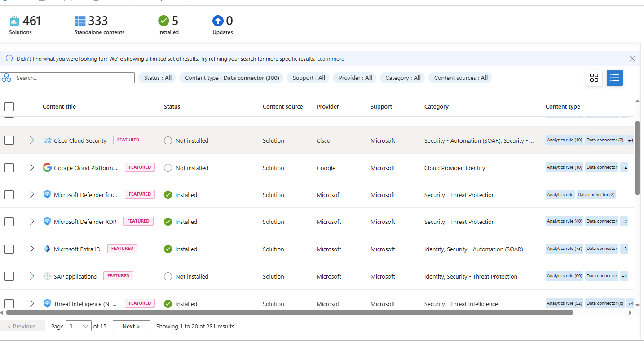
Task: Expand the Cisco Cloud Security row
Action: click(x=32, y=140)
